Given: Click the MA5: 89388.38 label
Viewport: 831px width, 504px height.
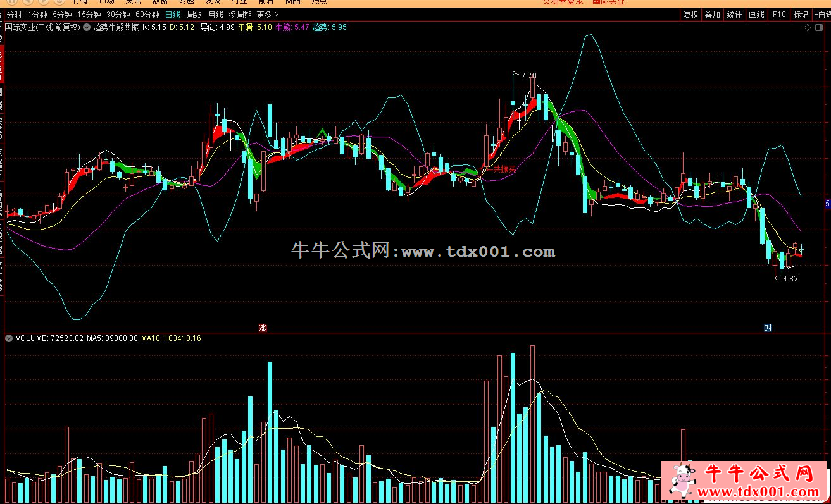Looking at the screenshot, I should [113, 338].
